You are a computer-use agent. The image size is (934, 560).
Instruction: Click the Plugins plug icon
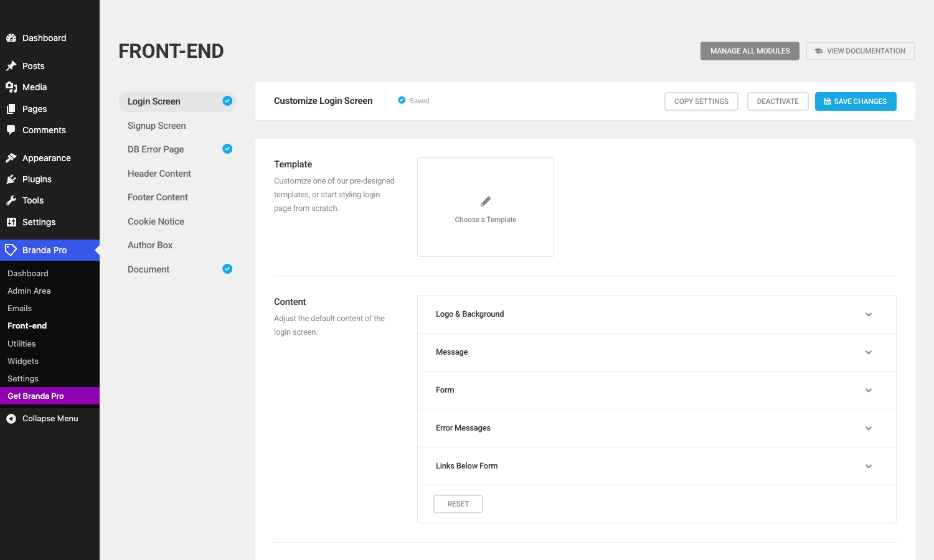coord(11,179)
